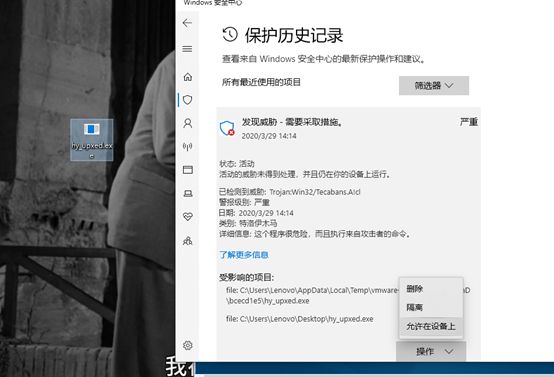Open Device performance & health heart icon
Viewport: 554px width, 377px height.
tap(188, 216)
